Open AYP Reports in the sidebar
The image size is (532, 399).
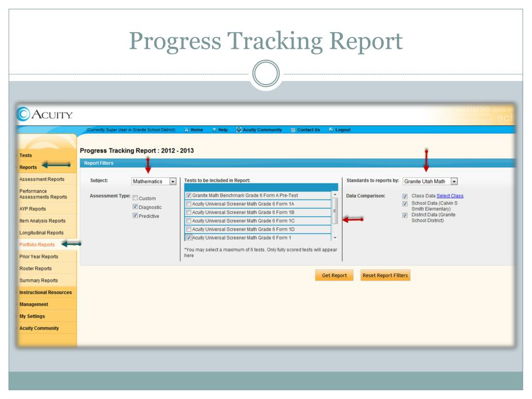[x=33, y=209]
